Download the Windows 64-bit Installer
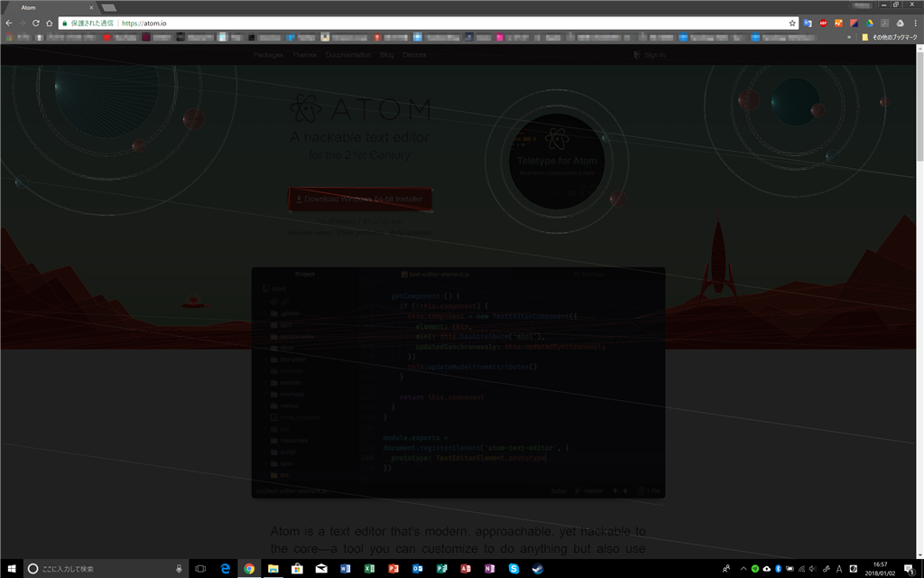Screen dimensions: 924x578 [360, 200]
